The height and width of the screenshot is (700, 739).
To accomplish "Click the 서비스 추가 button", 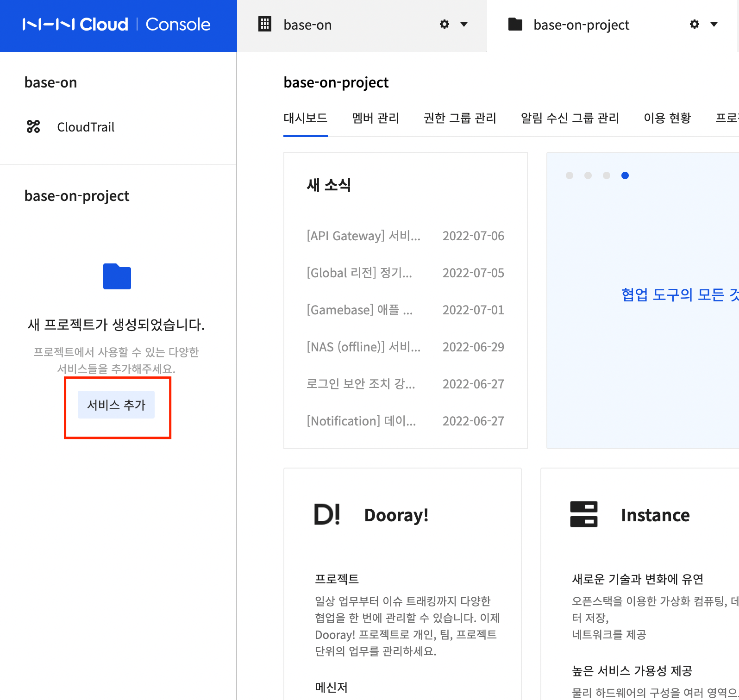I will pos(116,405).
